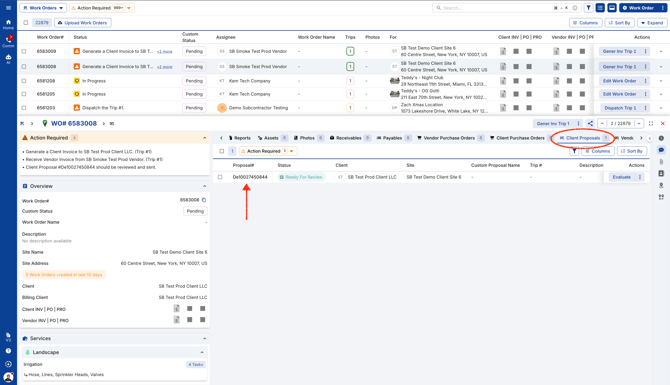
Task: Open vendor invoice document icon for work order 6581203
Action: click(x=556, y=108)
